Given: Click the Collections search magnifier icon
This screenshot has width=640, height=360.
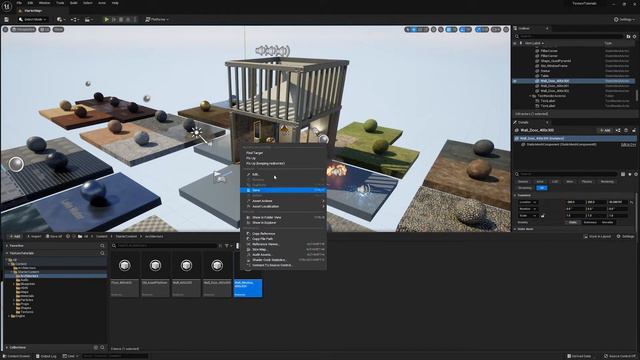Looking at the screenshot, I should (102, 347).
